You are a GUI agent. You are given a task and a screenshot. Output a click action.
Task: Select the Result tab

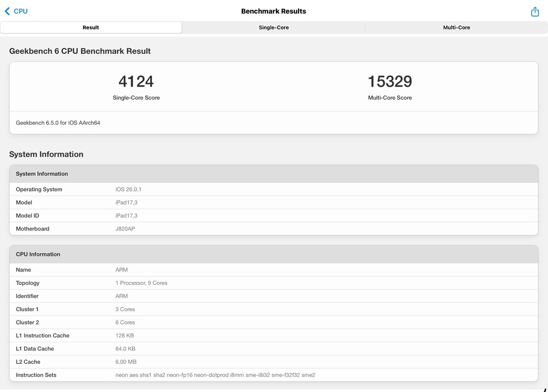coord(91,27)
